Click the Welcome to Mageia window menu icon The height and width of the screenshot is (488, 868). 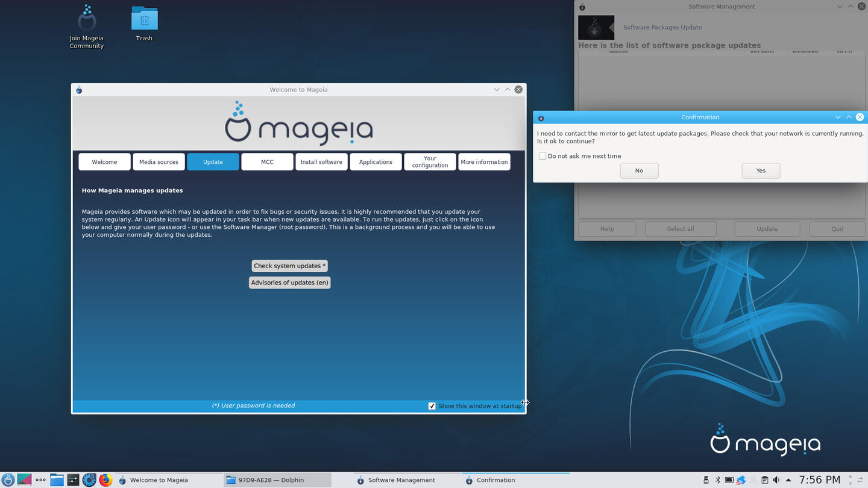(79, 90)
